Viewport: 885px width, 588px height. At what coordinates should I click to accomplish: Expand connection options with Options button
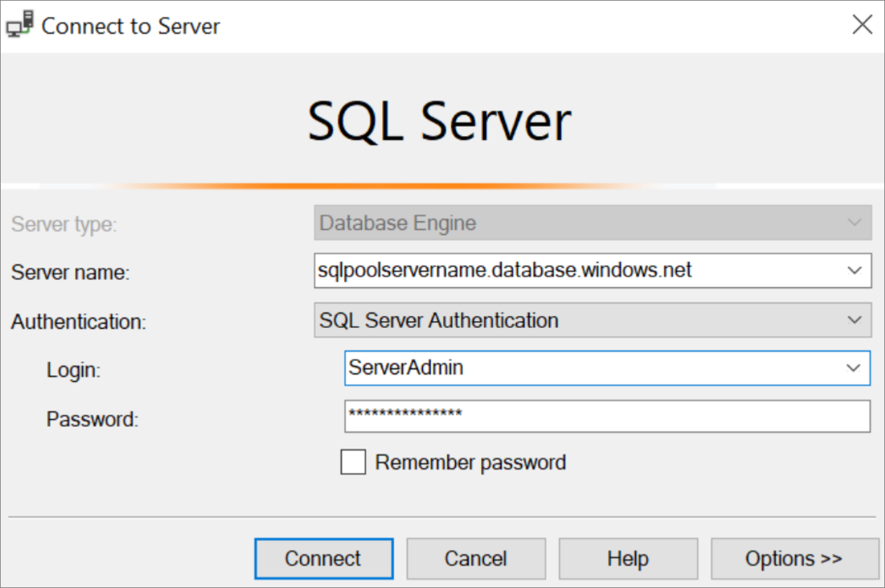coord(795,558)
